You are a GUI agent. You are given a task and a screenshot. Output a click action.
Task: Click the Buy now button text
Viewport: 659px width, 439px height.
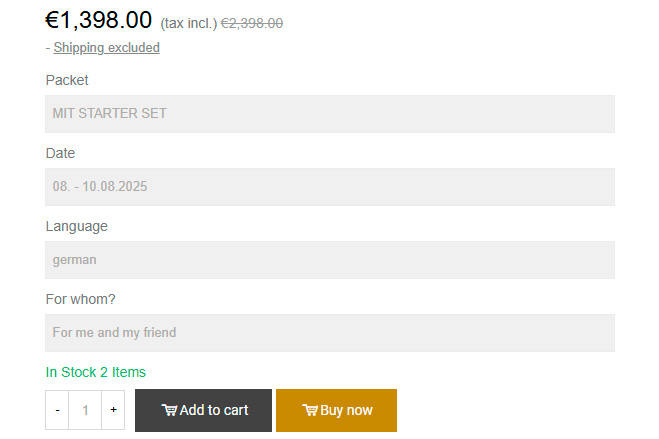tap(346, 410)
